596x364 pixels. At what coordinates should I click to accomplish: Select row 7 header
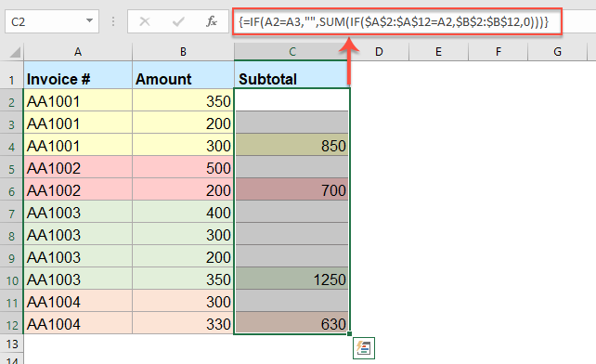tap(12, 212)
